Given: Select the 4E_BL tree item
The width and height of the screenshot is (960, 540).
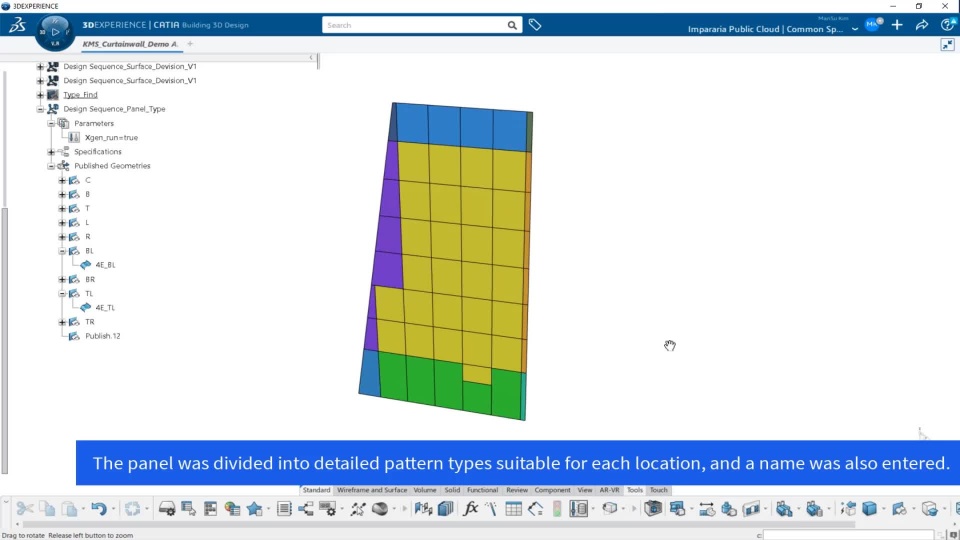Looking at the screenshot, I should click(x=105, y=265).
